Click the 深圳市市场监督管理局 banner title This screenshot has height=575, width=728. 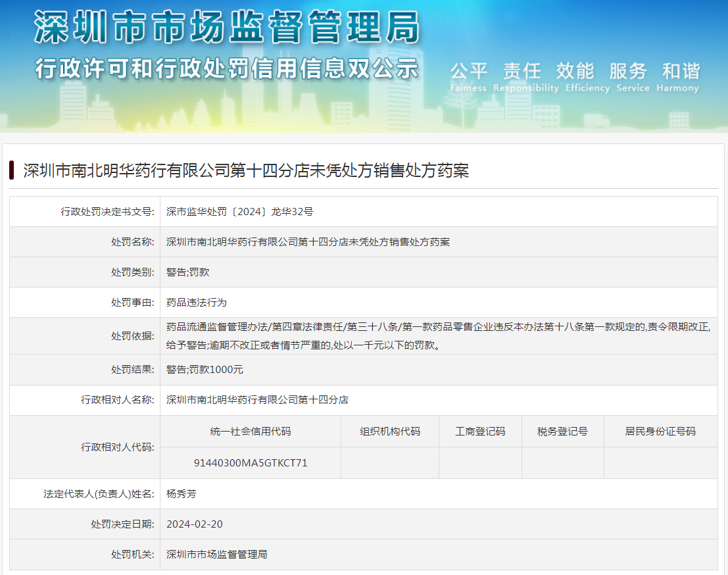tap(227, 28)
